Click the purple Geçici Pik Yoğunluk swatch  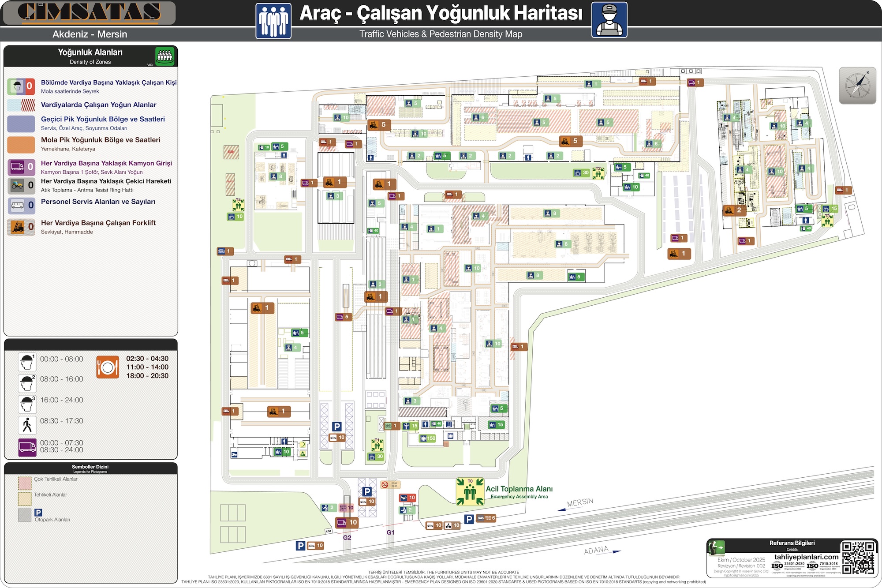click(21, 124)
